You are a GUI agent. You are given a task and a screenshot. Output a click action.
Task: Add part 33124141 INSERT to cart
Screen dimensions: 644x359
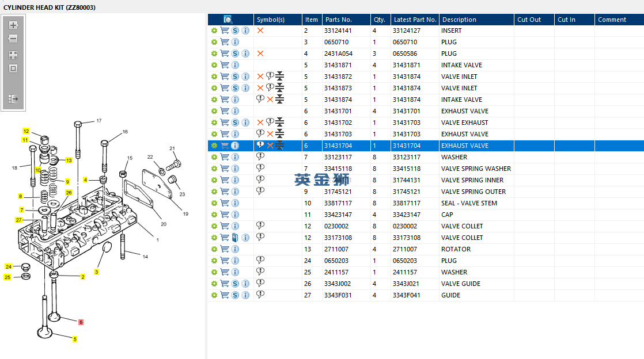pyautogui.click(x=225, y=30)
